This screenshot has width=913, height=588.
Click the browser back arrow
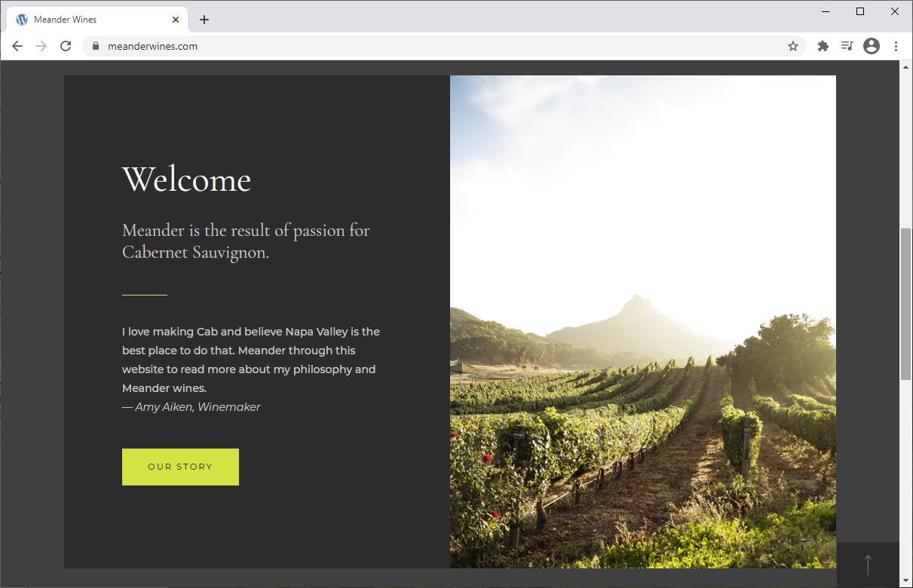17,46
